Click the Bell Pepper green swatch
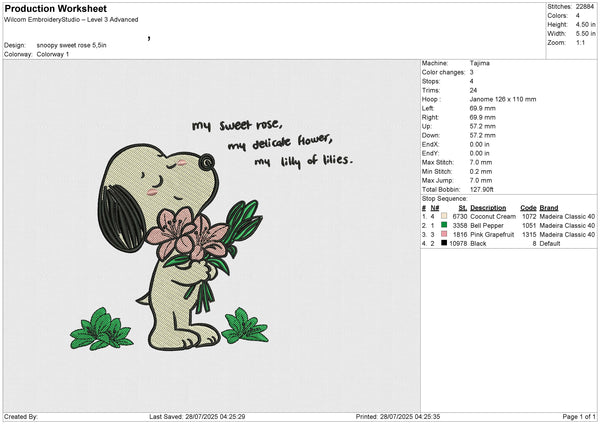Image resolution: width=600 pixels, height=424 pixels. (x=444, y=225)
